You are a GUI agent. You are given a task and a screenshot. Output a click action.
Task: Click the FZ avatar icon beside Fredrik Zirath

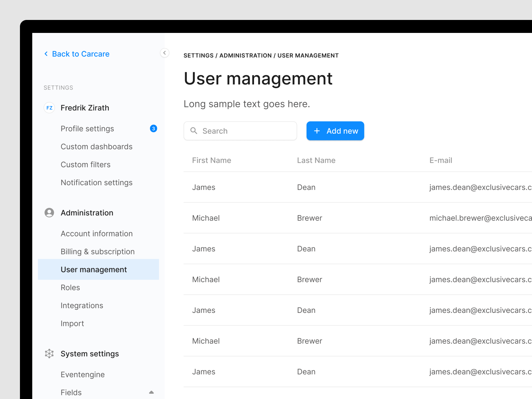click(49, 108)
